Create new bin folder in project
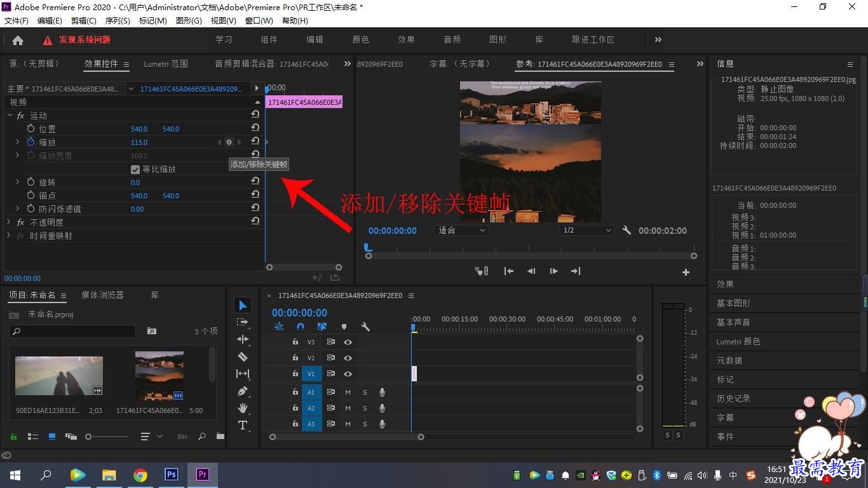Screen dimensions: 868x488 click(220, 437)
